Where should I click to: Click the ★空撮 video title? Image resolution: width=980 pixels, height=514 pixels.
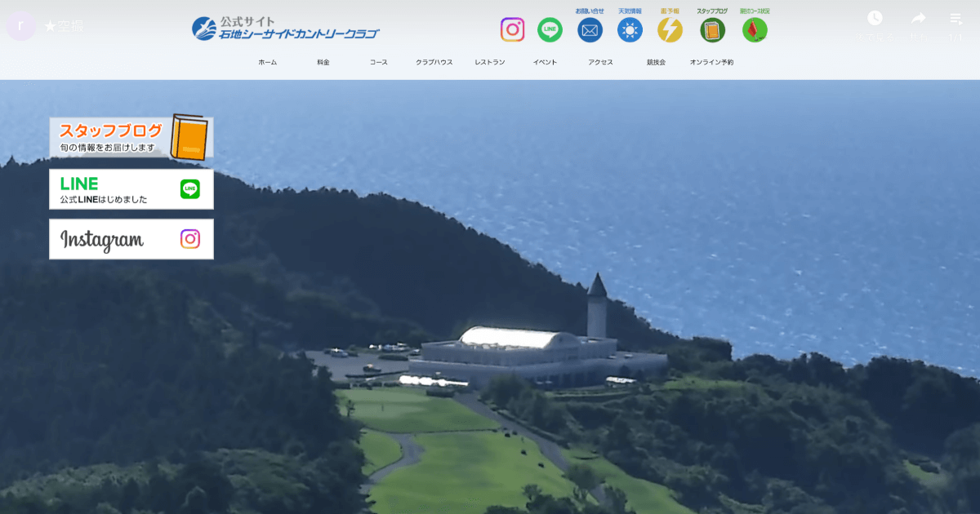[x=63, y=26]
